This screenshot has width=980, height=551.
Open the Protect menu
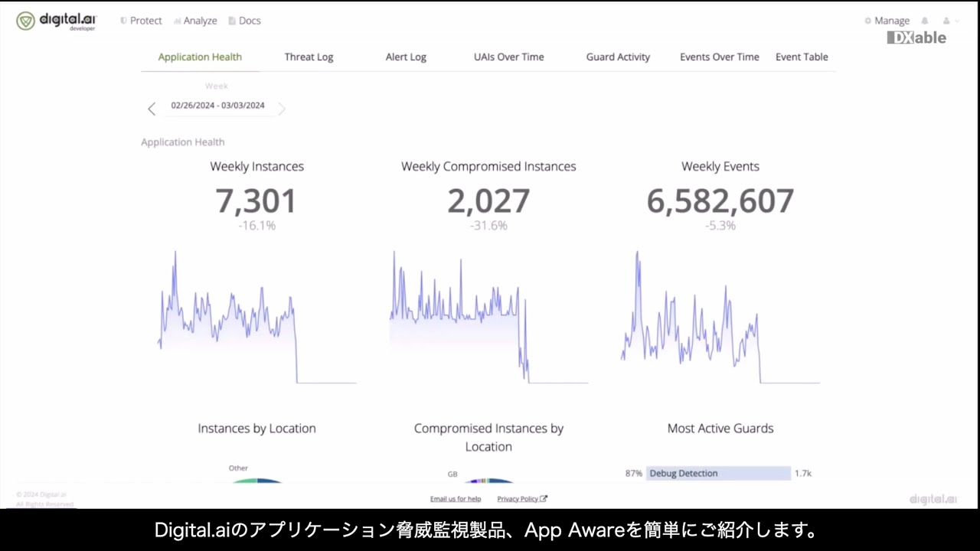click(x=141, y=21)
